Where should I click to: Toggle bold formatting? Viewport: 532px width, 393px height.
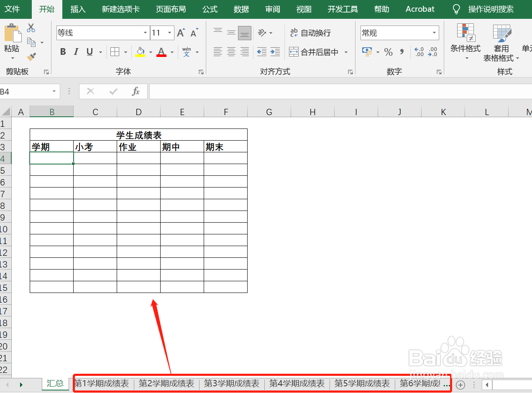click(x=63, y=52)
